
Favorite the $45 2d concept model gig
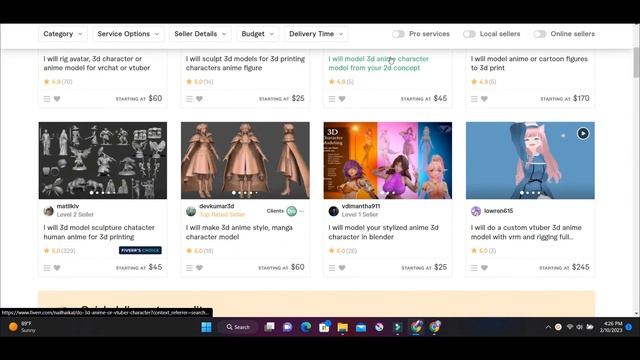(x=342, y=99)
